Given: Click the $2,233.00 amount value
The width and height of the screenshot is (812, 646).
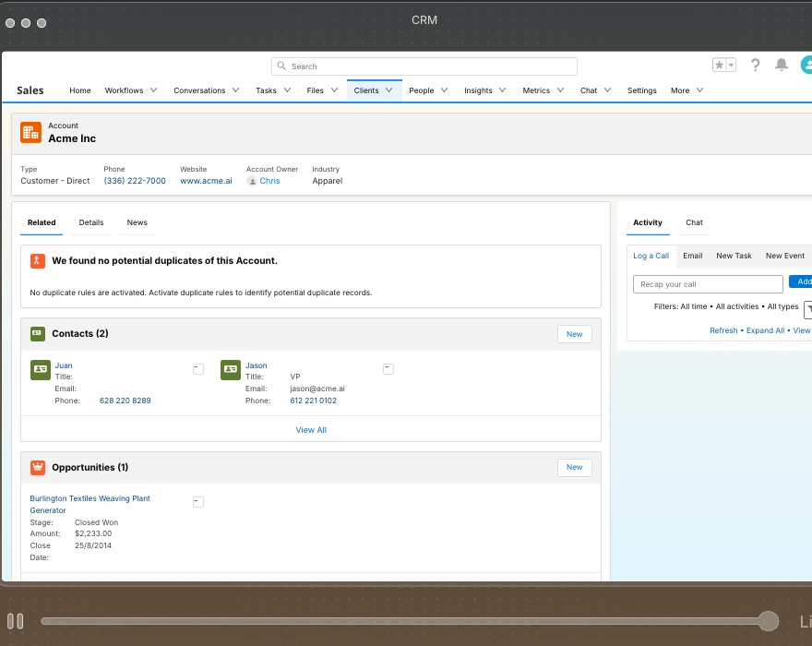Looking at the screenshot, I should click(93, 533).
